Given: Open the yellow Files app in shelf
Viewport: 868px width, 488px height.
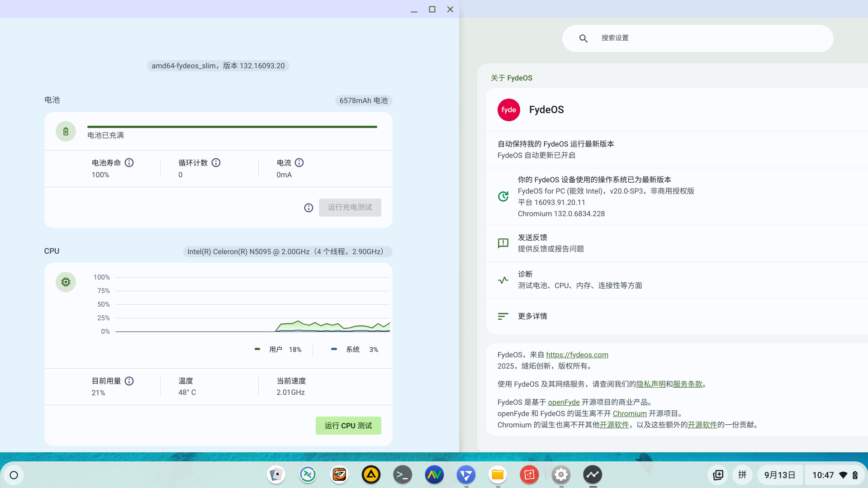Looking at the screenshot, I should pyautogui.click(x=498, y=474).
